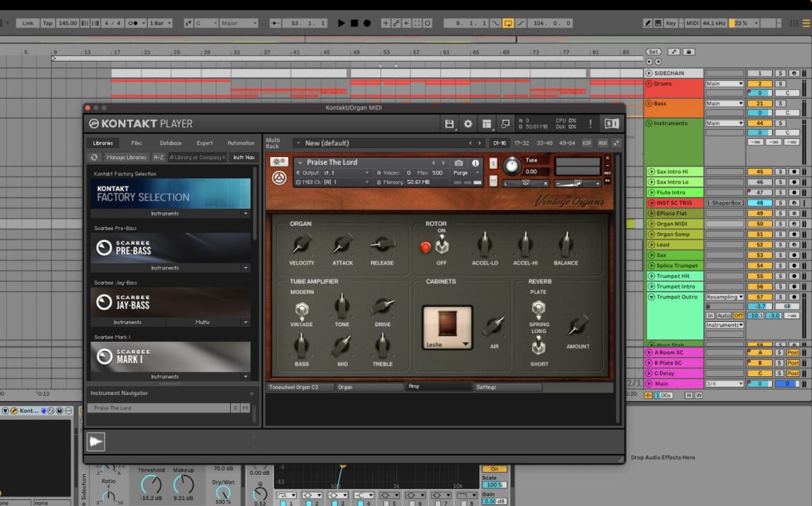Click the Kontakt on-screen keyboard icon at bottom left
Screen dimensions: 812x506
pos(96,442)
